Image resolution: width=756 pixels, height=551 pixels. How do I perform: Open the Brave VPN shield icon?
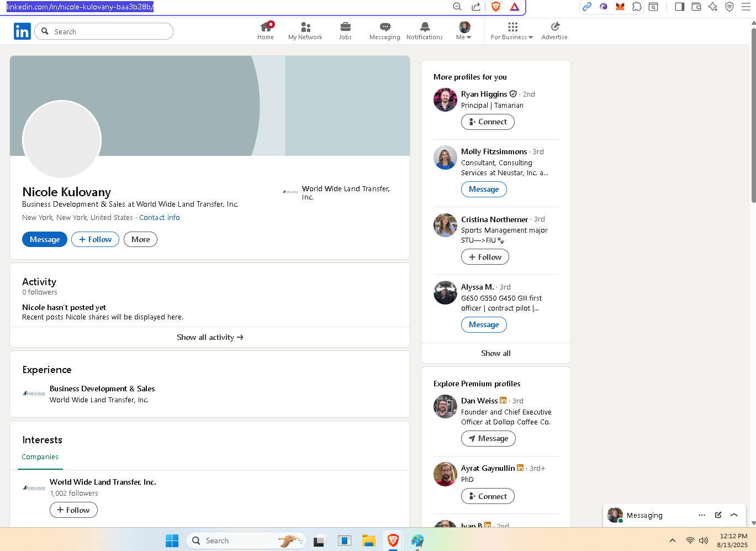[729, 7]
